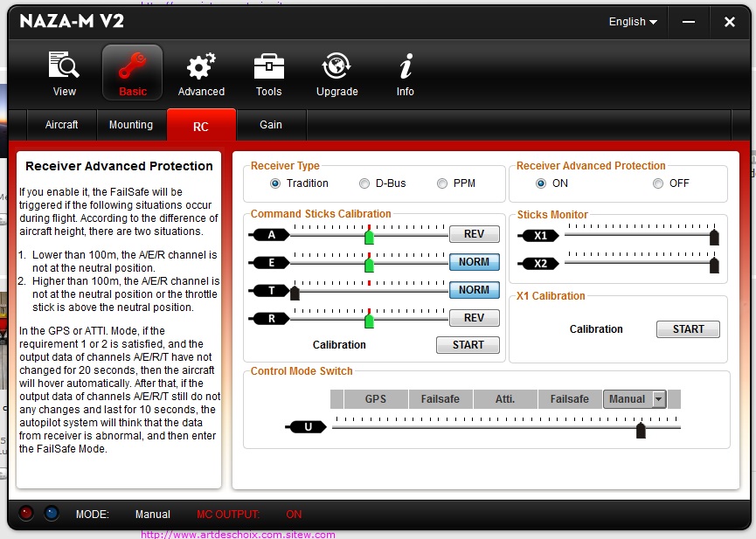Expand the Manual control mode dropdown arrow
Viewport: 756px width, 539px height.
(659, 399)
